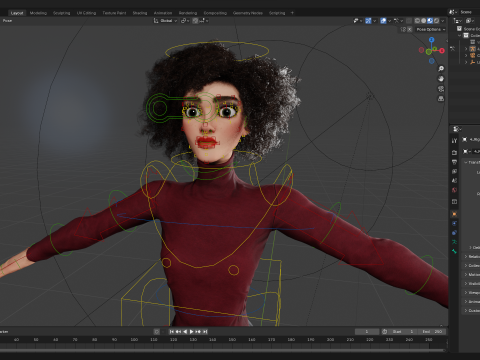Select material preview viewport shading
The image size is (480, 360).
tap(430, 21)
